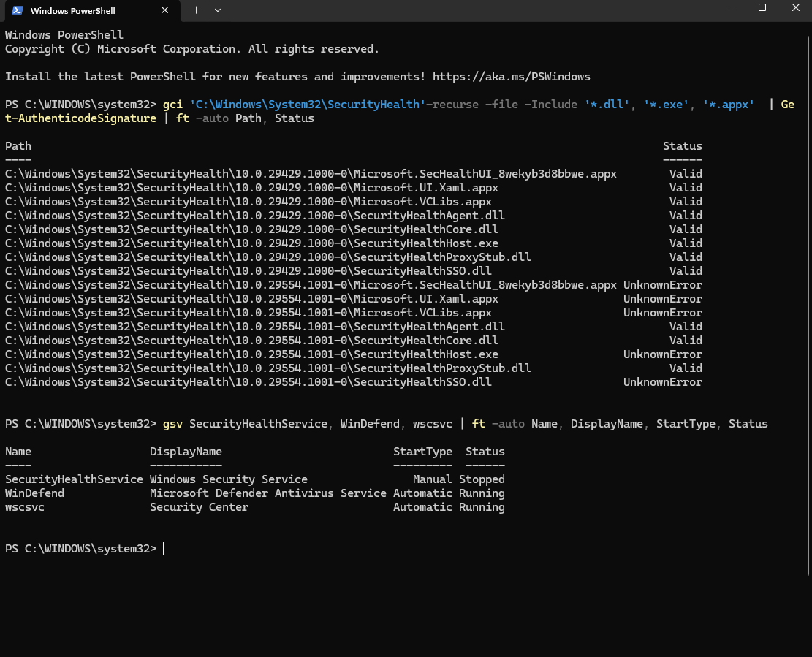Click the 10.0.29429.1000-0 SecHealthUI appx path
This screenshot has width=812, height=657.
[311, 174]
